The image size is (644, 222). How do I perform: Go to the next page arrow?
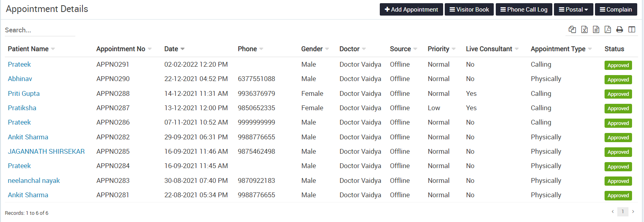point(633,212)
